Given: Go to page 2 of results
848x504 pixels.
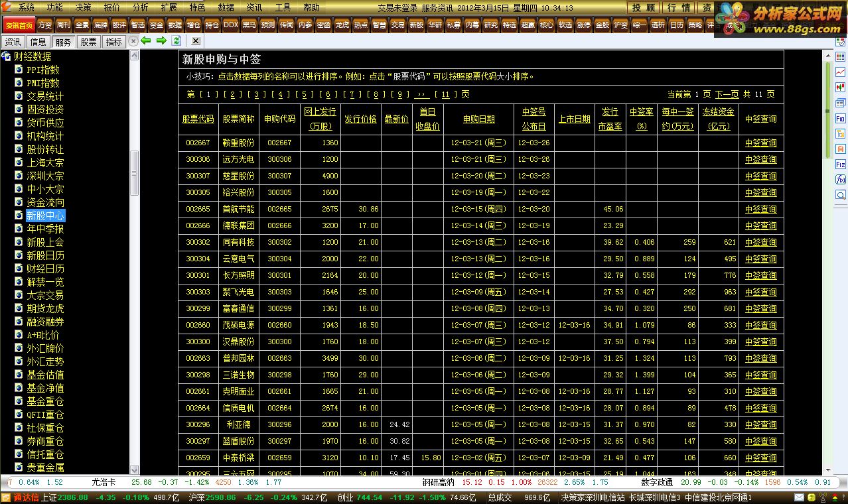Looking at the screenshot, I should 234,94.
